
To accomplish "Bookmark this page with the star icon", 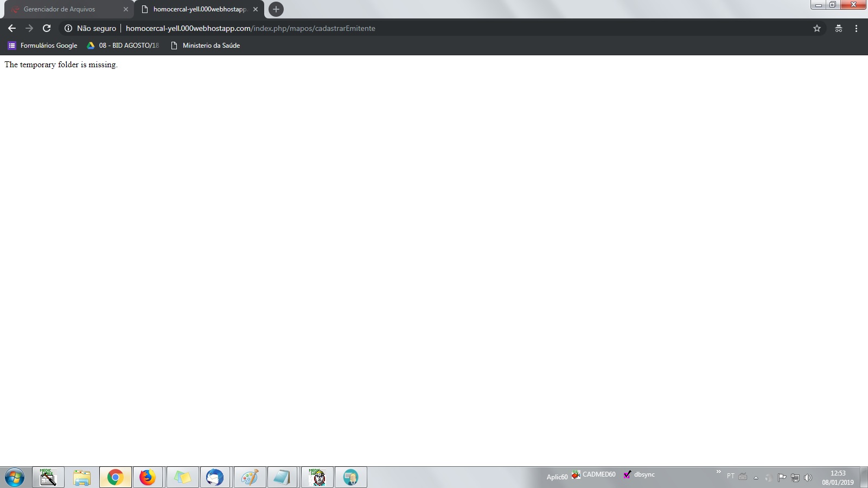I will 816,28.
